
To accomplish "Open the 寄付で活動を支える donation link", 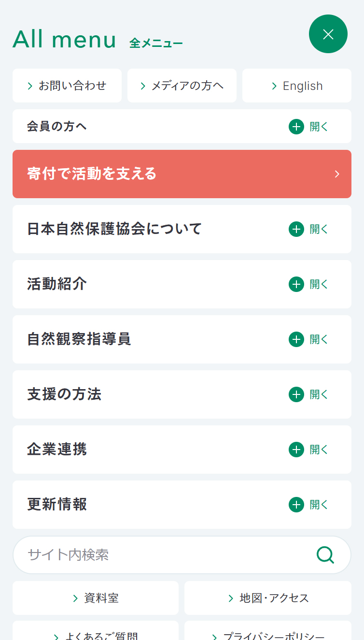I will 182,174.
